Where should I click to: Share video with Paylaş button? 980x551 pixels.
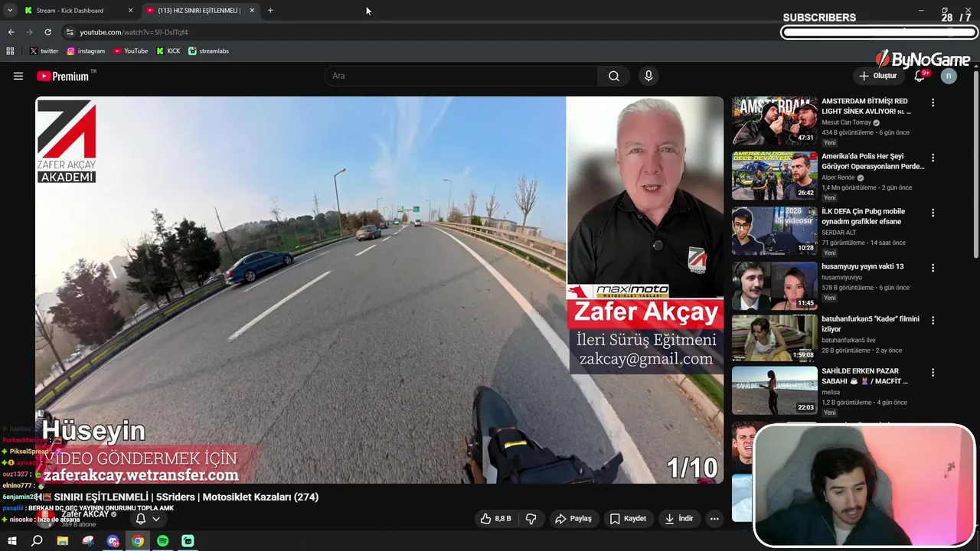click(x=573, y=519)
